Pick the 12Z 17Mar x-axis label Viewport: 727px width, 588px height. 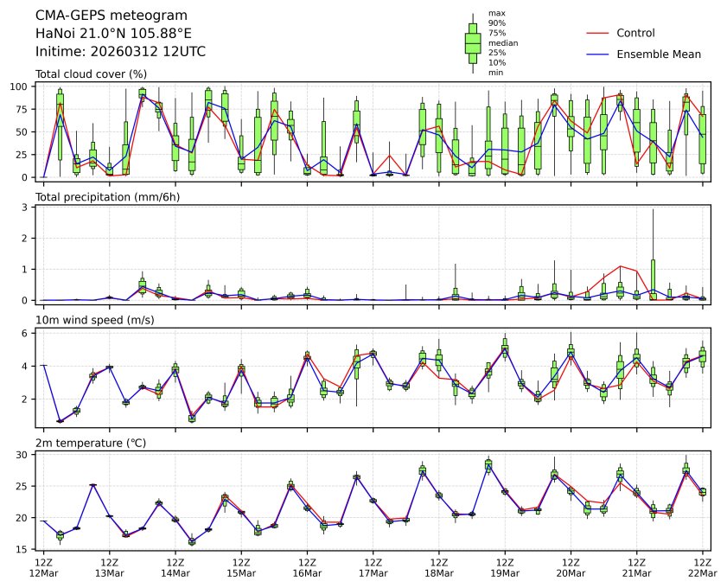[373, 567]
